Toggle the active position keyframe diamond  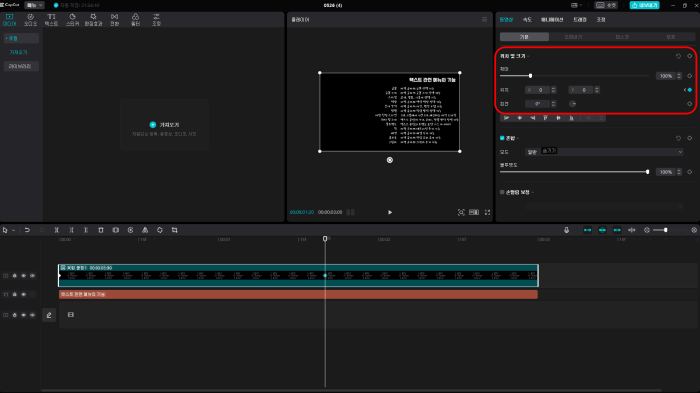pyautogui.click(x=690, y=90)
